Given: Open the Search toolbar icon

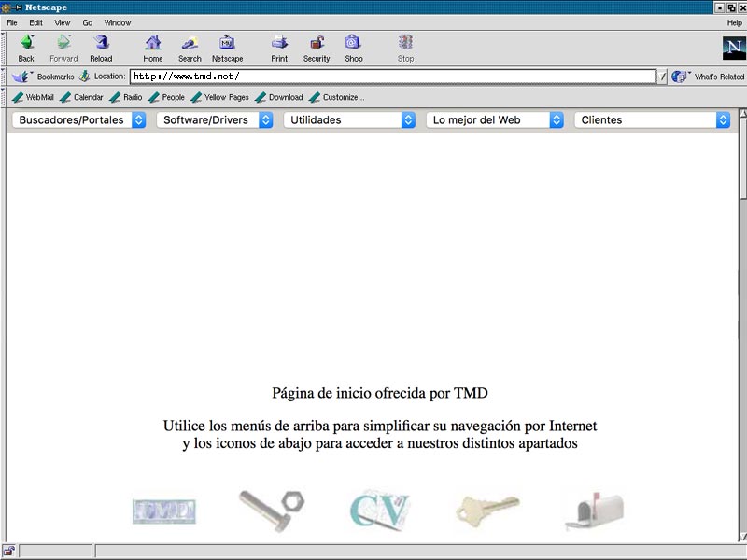Looking at the screenshot, I should click(190, 43).
